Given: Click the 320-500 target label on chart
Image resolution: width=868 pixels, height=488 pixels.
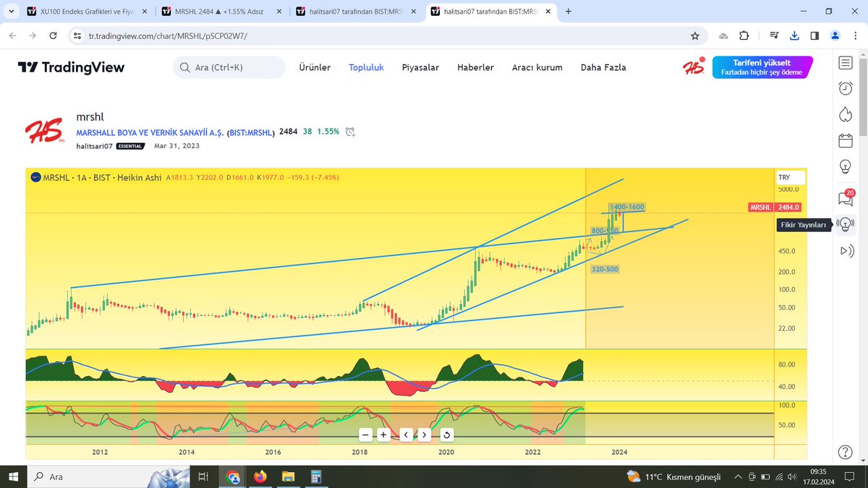Looking at the screenshot, I should [605, 269].
